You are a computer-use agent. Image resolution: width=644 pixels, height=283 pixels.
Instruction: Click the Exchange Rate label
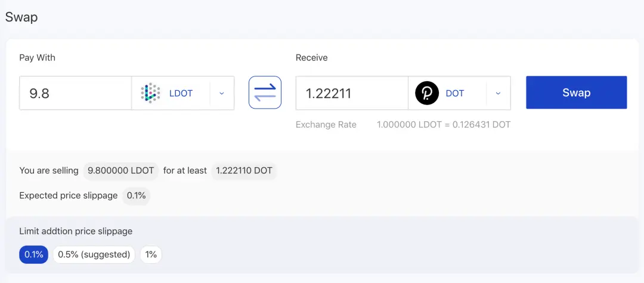(x=326, y=125)
